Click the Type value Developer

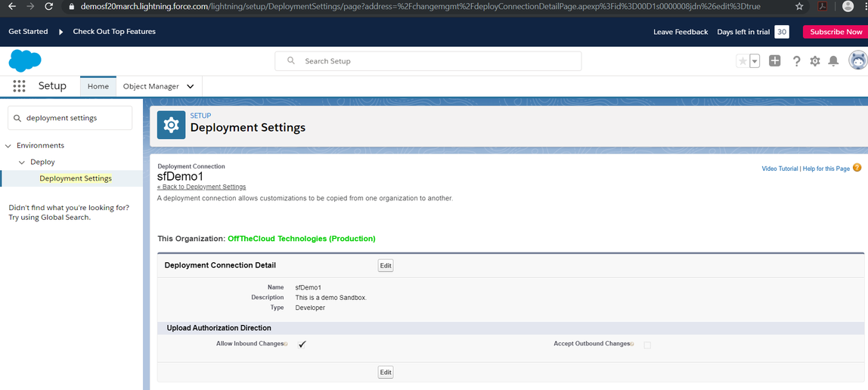[x=310, y=308]
